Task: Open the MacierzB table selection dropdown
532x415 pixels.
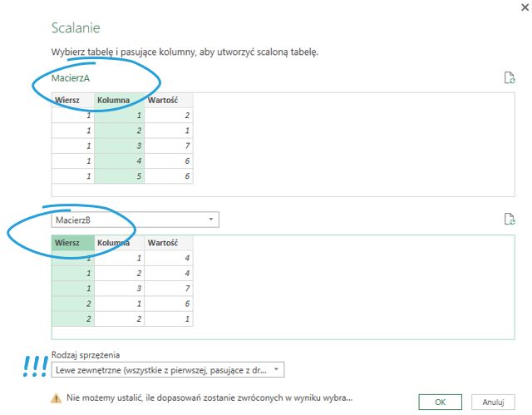Action: [x=211, y=220]
